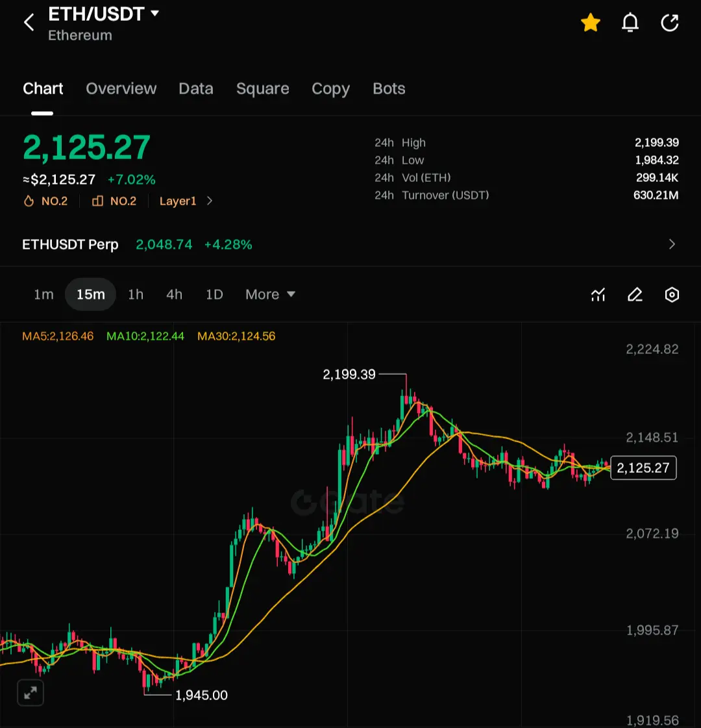Activate the drawing pencil tool
Image resolution: width=701 pixels, height=728 pixels.
[x=635, y=294]
